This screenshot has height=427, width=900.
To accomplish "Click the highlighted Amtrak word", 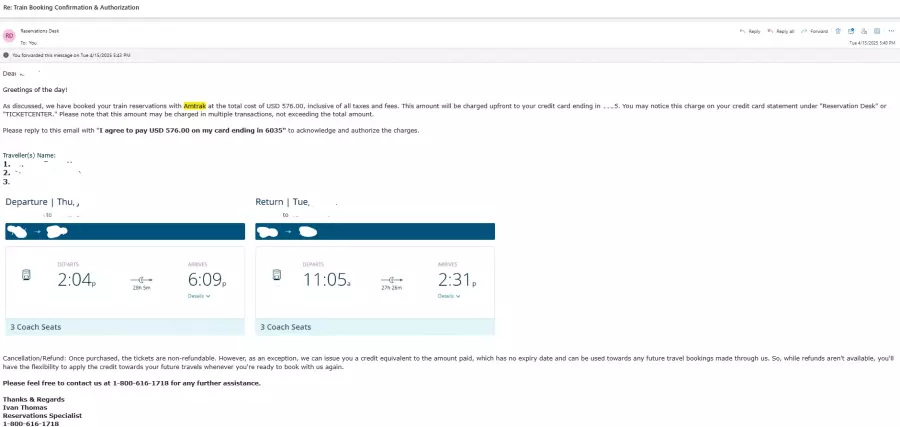I will click(196, 105).
